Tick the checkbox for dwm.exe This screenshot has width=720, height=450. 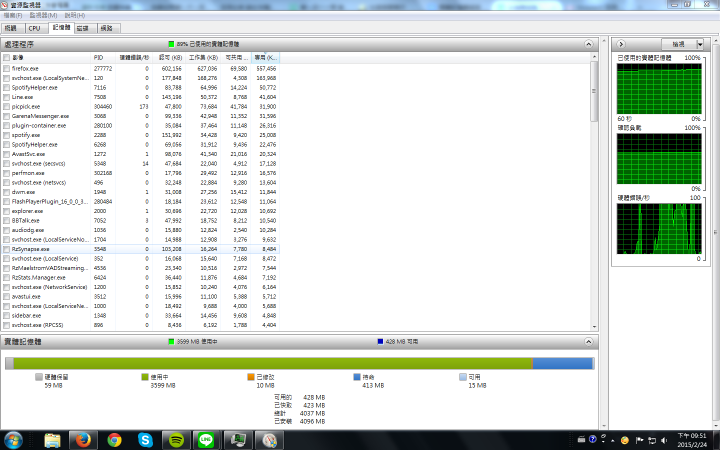6,192
